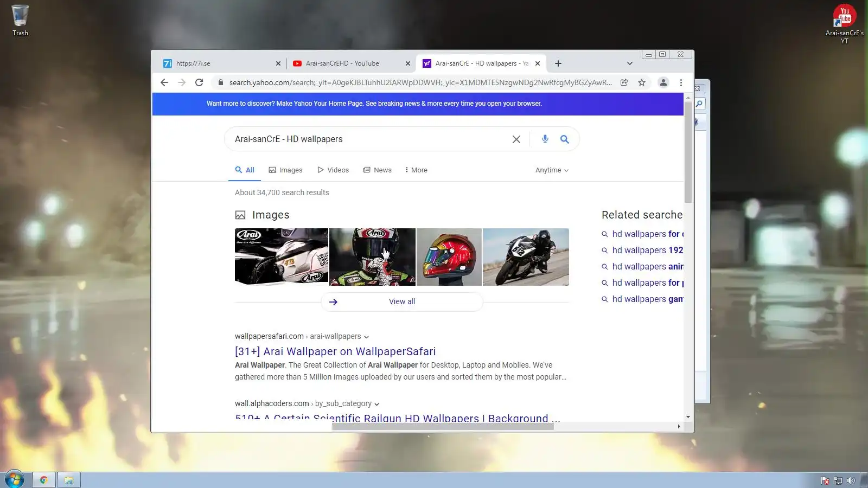868x488 pixels.
Task: Close the https://7i.se tab
Action: point(278,63)
